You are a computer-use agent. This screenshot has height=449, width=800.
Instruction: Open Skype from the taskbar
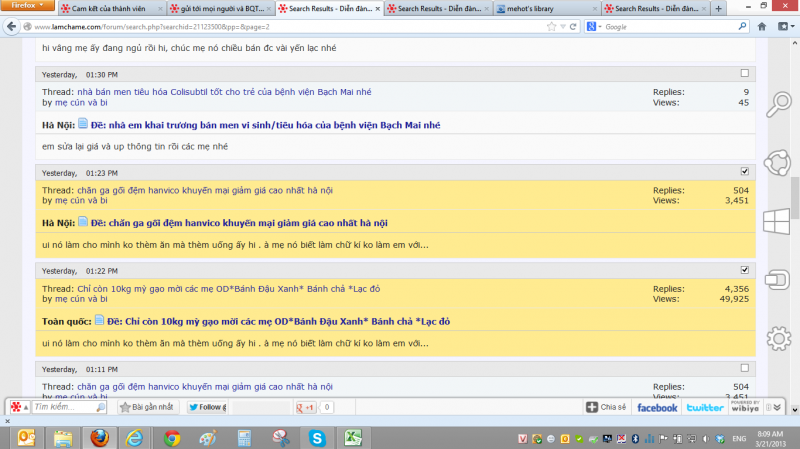coord(317,438)
